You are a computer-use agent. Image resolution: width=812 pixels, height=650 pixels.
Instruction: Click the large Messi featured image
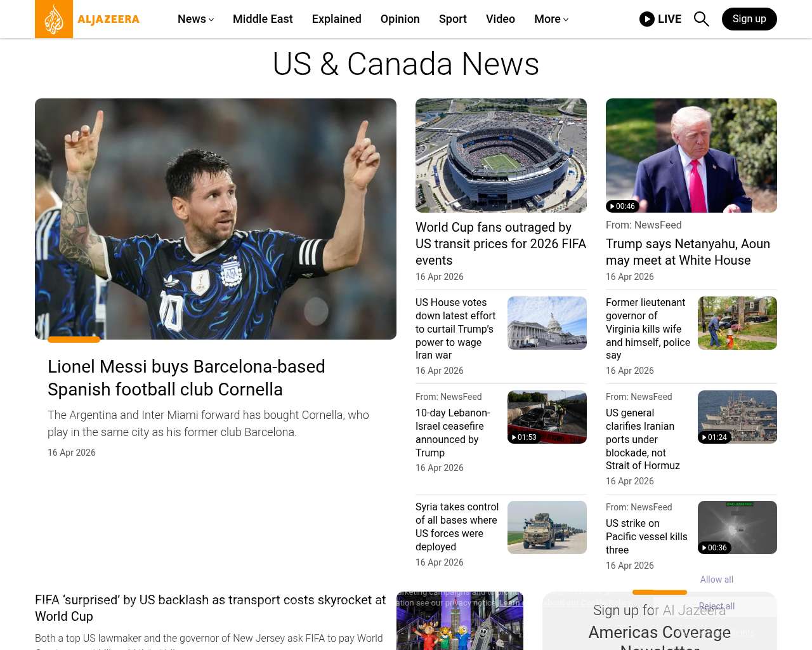[x=216, y=219]
